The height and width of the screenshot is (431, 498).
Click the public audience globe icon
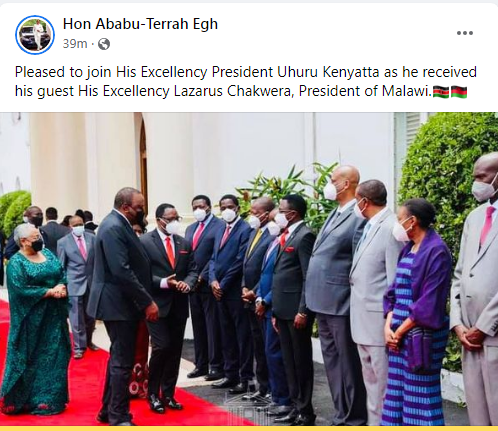coord(104,44)
